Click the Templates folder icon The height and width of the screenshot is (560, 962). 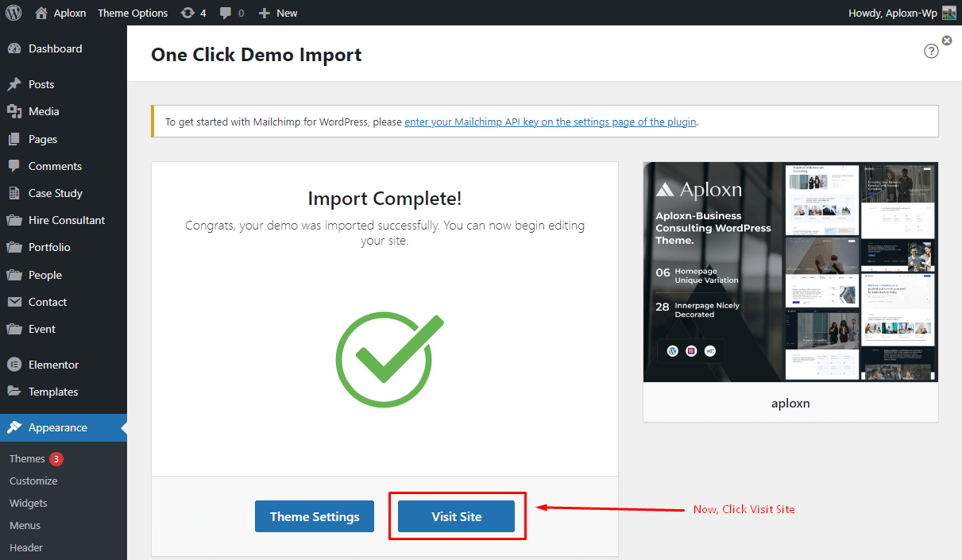(x=14, y=392)
